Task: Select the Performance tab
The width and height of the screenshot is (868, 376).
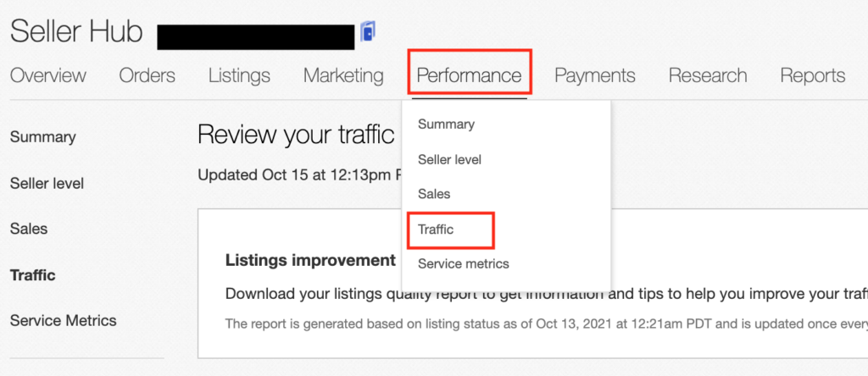Action: pos(470,75)
